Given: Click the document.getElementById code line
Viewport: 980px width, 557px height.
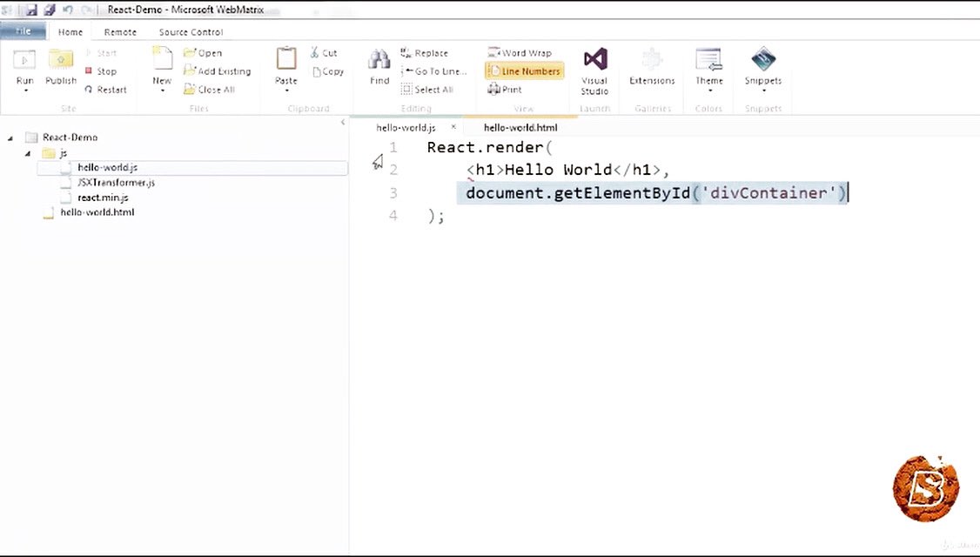Looking at the screenshot, I should (656, 193).
